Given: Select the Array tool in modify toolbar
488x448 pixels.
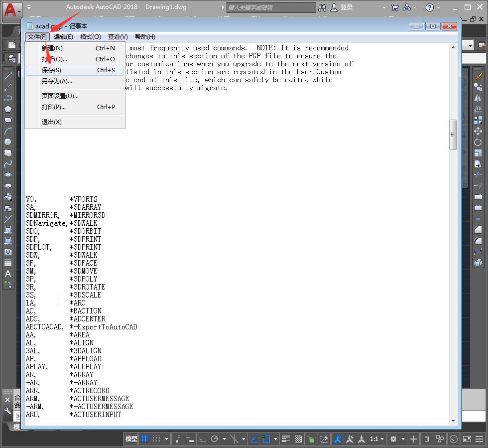Looking at the screenshot, I should coord(478,120).
